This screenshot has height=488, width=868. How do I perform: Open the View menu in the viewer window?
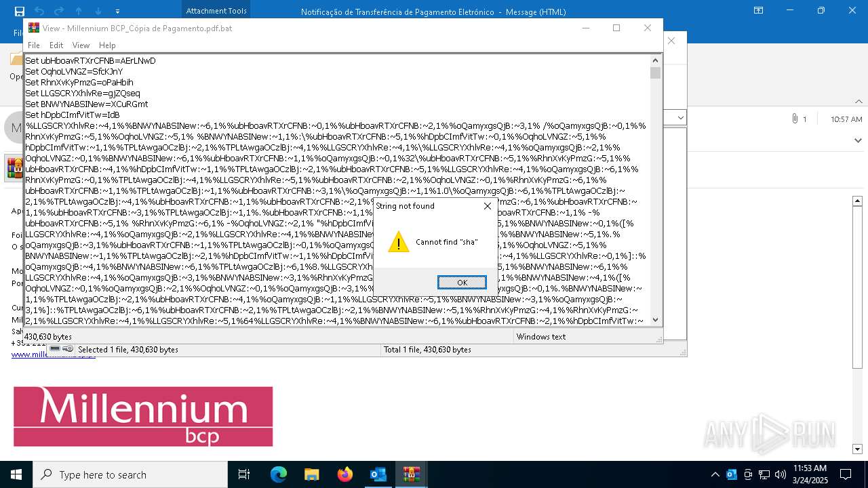81,45
